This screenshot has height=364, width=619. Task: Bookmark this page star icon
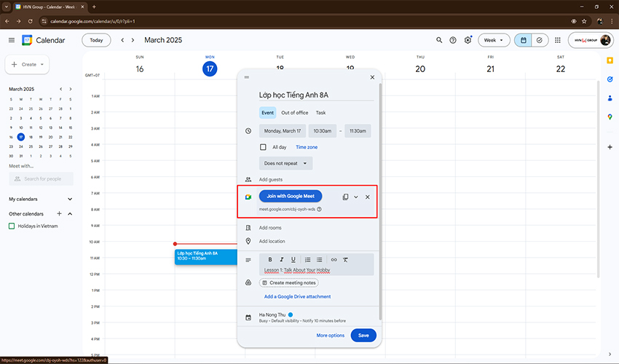click(584, 21)
